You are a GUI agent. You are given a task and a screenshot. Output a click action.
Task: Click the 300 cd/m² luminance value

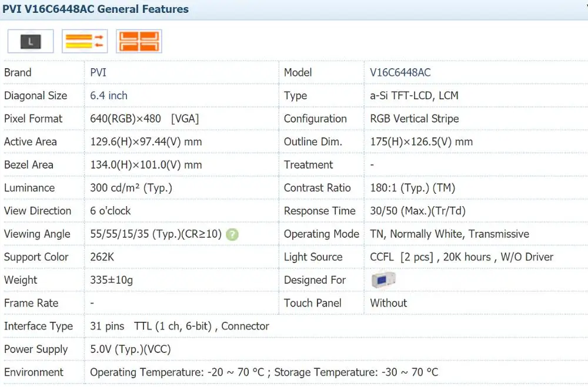[x=131, y=188]
